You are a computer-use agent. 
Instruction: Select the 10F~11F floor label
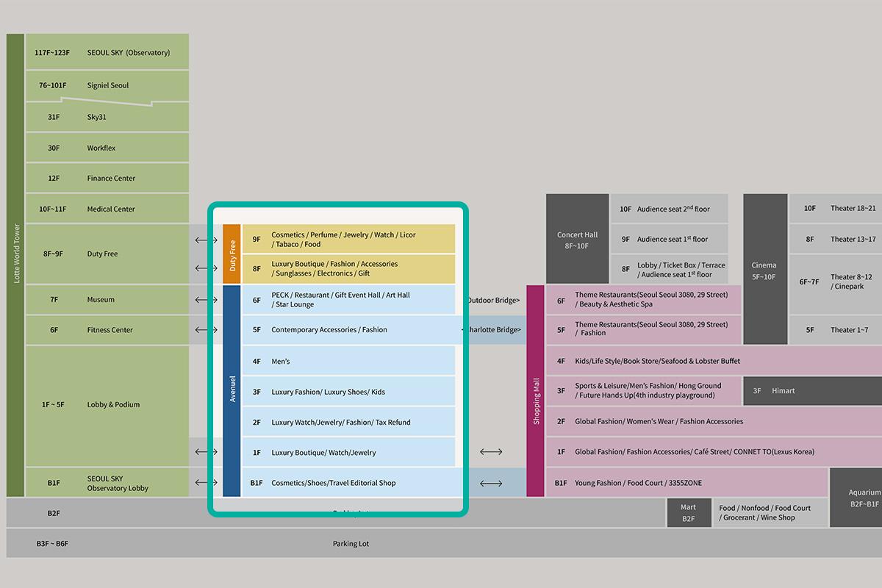pyautogui.click(x=53, y=209)
